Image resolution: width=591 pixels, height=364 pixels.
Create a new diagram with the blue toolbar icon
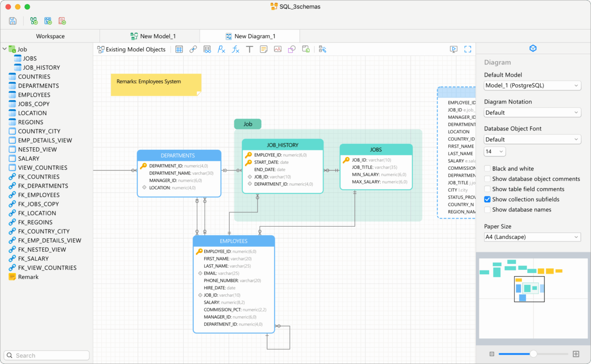coord(48,21)
